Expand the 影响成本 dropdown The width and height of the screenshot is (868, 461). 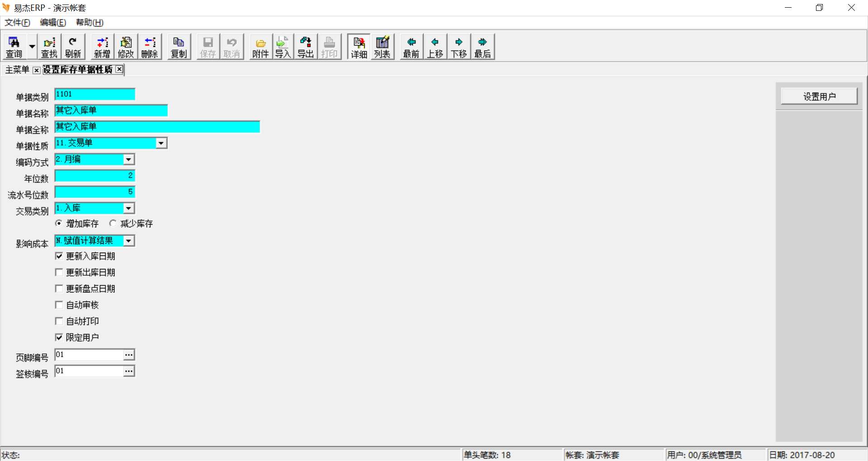(129, 241)
